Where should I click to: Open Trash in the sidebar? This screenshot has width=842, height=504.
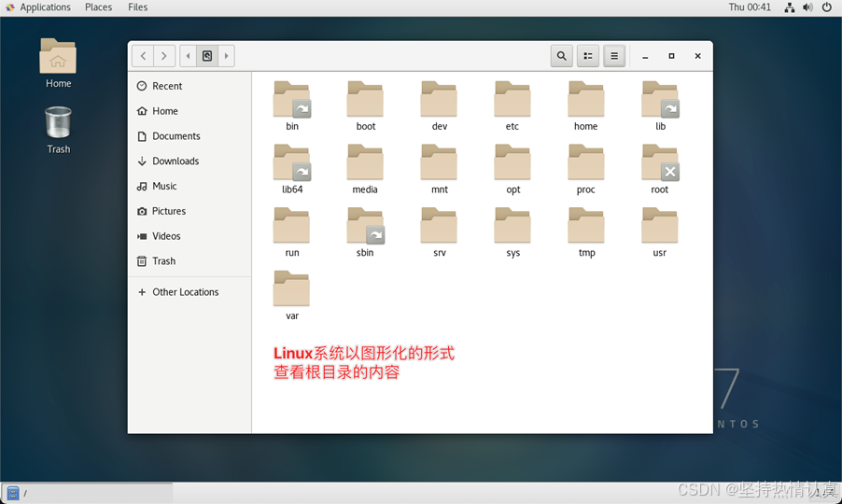(190, 260)
